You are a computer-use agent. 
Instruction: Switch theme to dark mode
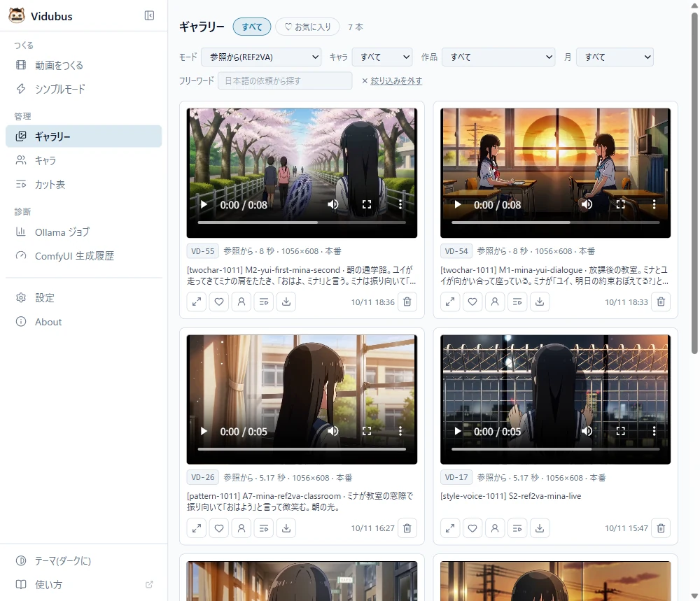coord(84,561)
